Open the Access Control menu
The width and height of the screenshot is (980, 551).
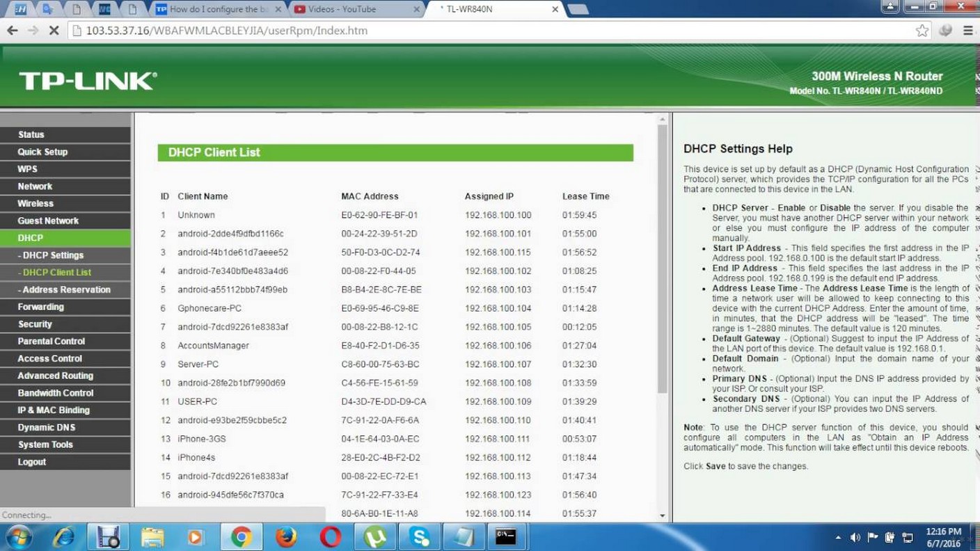click(65, 358)
